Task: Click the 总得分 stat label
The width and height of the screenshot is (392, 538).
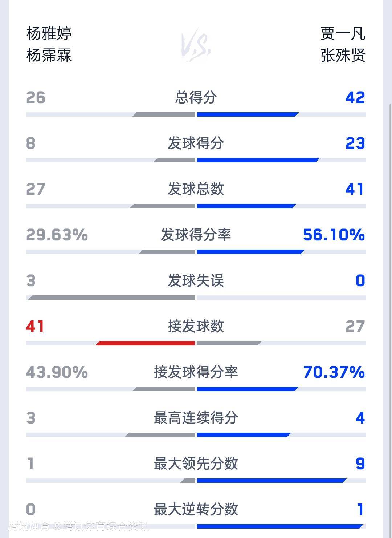Action: pyautogui.click(x=196, y=97)
